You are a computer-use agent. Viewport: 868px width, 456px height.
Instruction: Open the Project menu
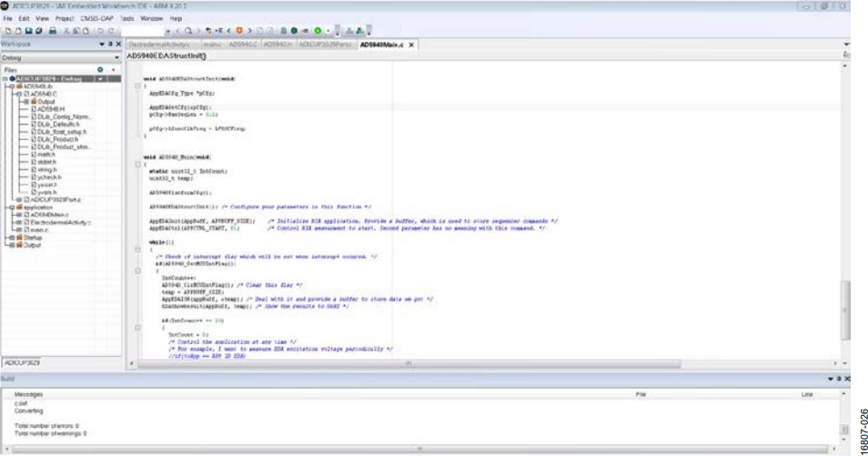pyautogui.click(x=65, y=18)
